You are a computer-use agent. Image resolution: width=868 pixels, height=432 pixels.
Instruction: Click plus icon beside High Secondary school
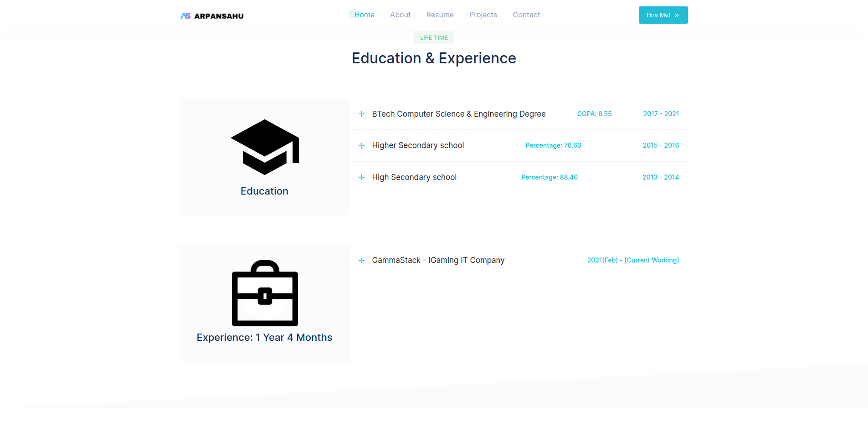coord(361,177)
